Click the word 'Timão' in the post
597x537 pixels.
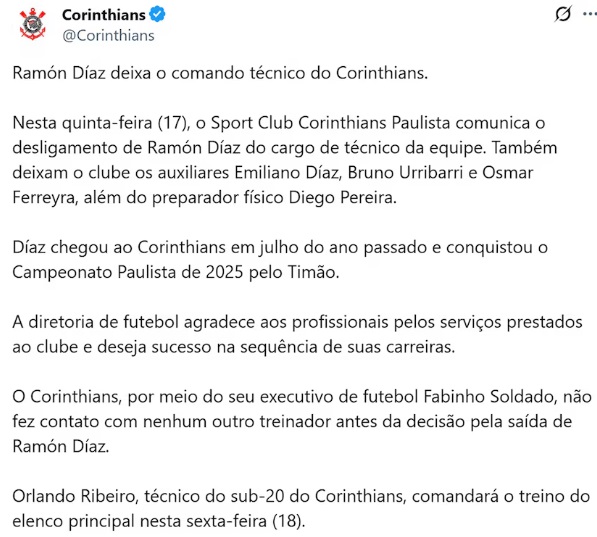[313, 272]
